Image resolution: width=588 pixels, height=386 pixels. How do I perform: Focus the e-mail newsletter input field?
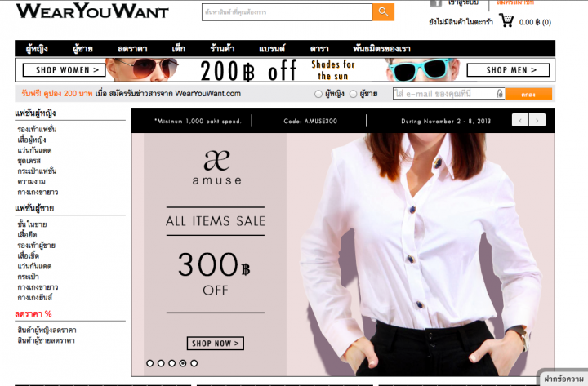coord(449,94)
